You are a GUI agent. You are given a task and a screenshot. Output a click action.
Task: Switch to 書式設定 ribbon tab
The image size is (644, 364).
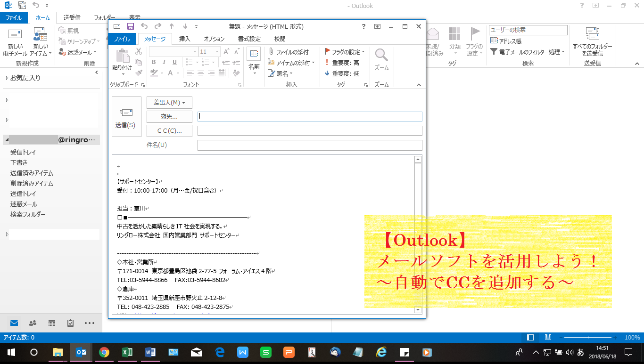tap(249, 39)
